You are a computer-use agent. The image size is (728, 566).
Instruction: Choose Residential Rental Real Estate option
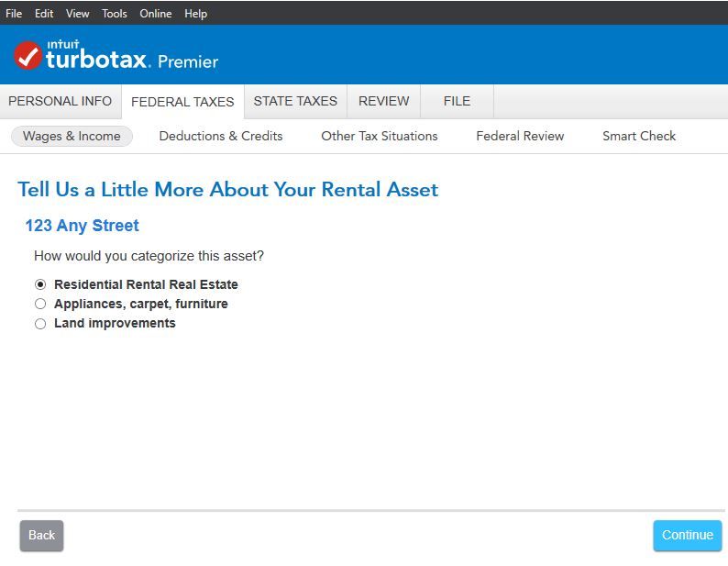coord(40,284)
